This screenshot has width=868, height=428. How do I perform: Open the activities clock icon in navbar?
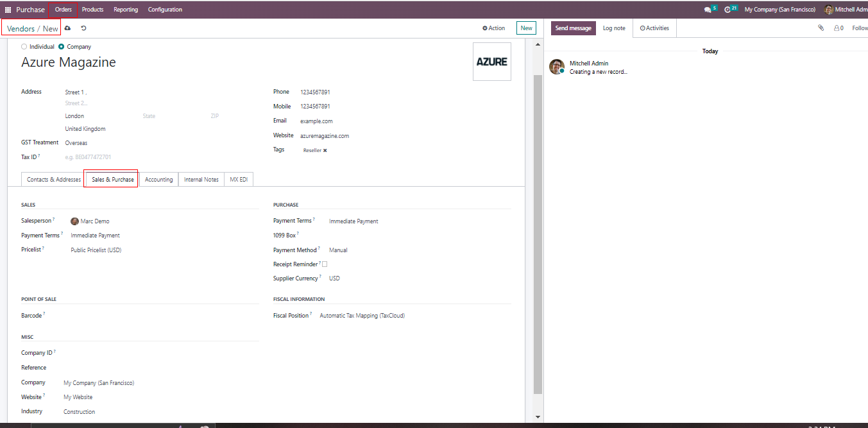click(728, 10)
